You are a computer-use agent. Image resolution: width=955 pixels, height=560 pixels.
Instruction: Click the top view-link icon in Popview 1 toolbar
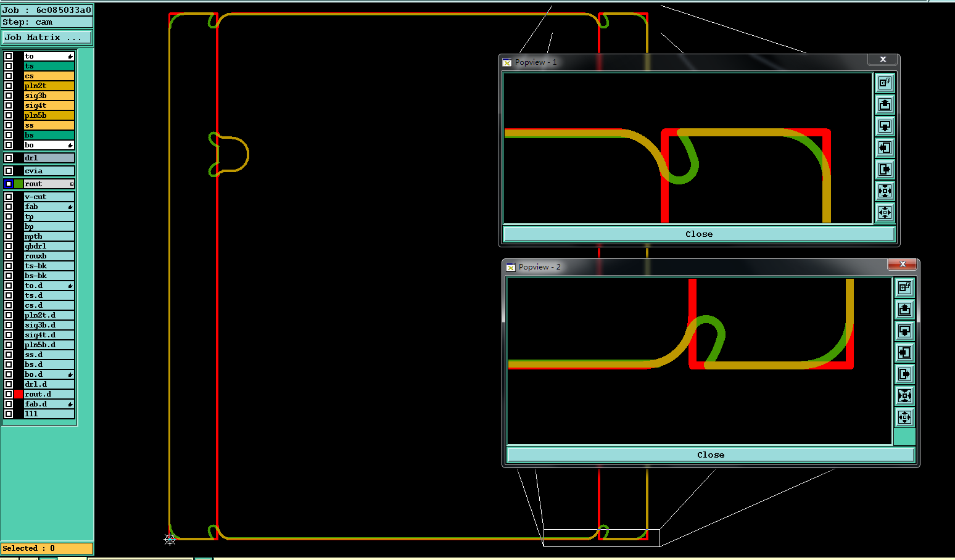pyautogui.click(x=885, y=83)
